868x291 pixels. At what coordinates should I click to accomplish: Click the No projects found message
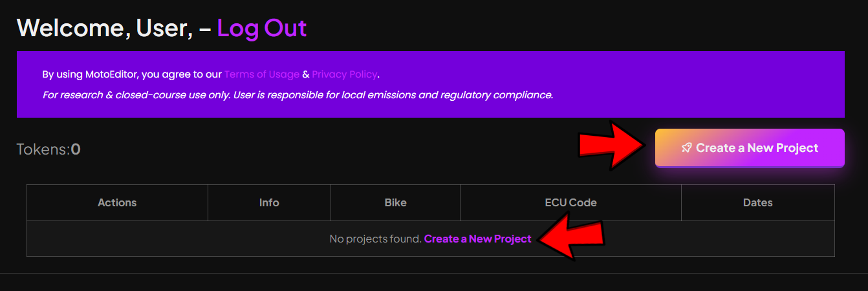375,239
